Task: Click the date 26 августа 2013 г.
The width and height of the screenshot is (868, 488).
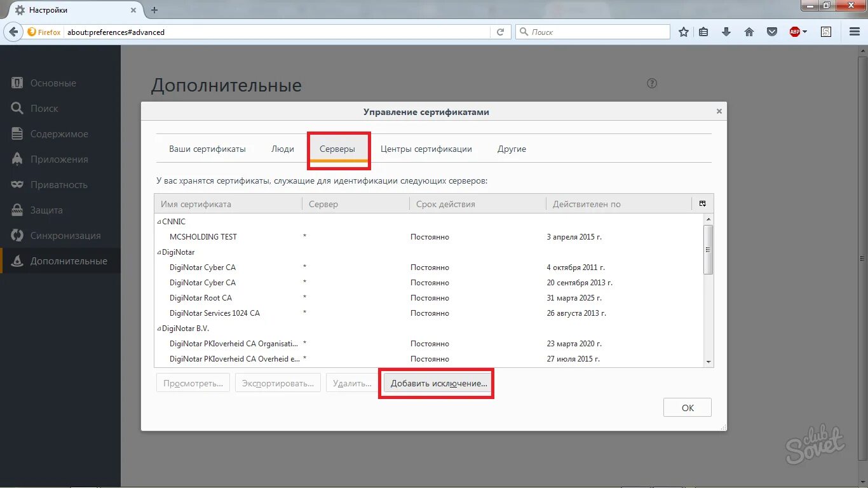Action: coord(576,313)
